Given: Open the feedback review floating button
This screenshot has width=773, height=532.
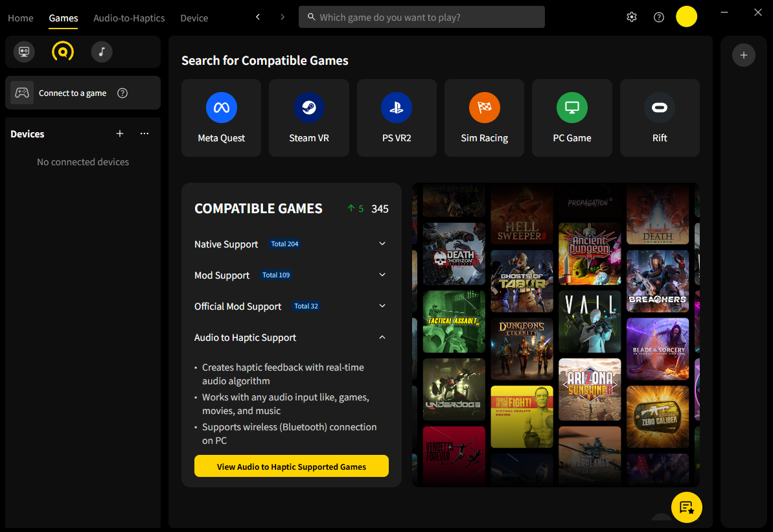Looking at the screenshot, I should tap(686, 507).
